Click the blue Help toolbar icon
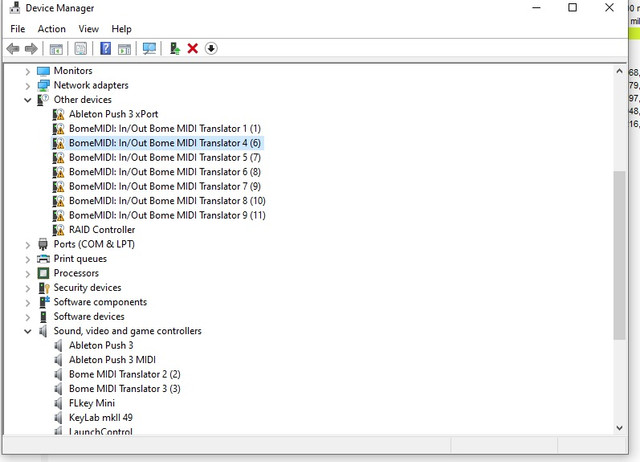Viewport: 640px width, 462px height. click(105, 49)
